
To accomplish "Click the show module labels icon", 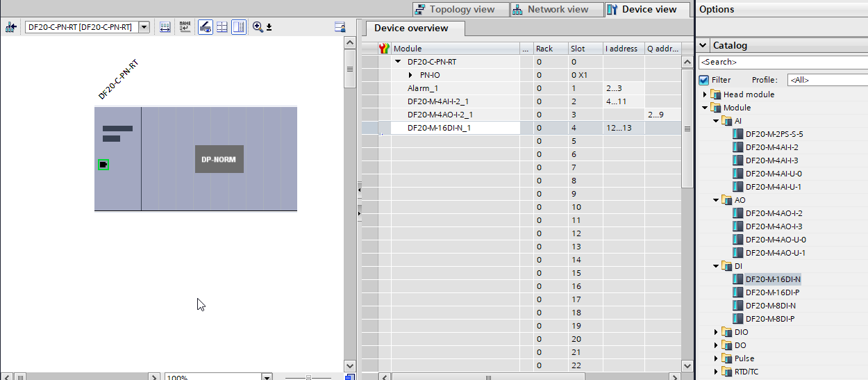I will pyautogui.click(x=206, y=27).
